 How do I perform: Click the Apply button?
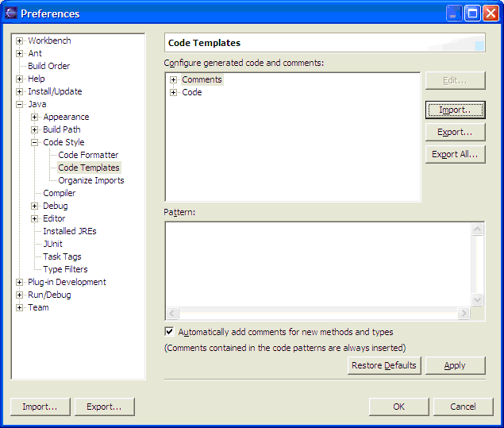(455, 365)
